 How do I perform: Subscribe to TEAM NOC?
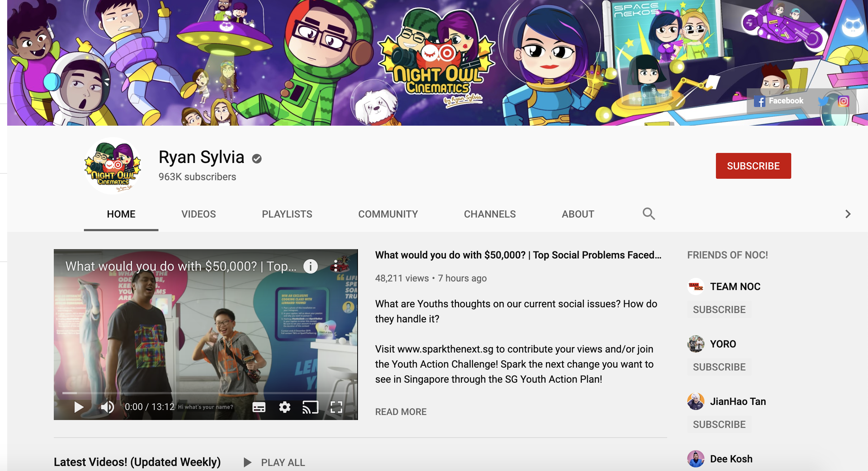click(x=720, y=309)
